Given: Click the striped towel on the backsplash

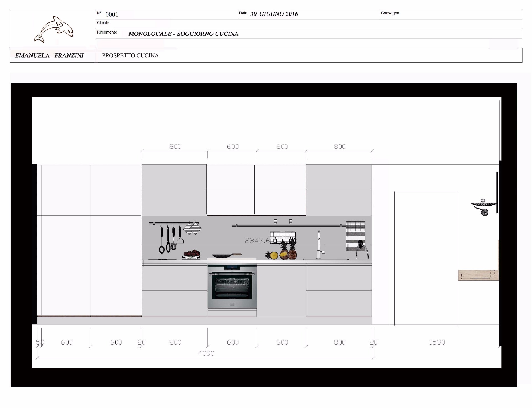Looking at the screenshot, I should pyautogui.click(x=355, y=236).
